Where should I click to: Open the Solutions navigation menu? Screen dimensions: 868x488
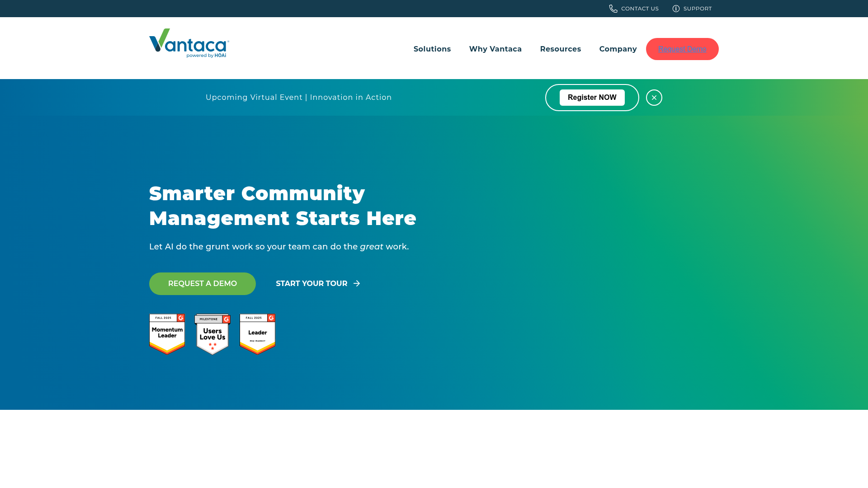[432, 49]
